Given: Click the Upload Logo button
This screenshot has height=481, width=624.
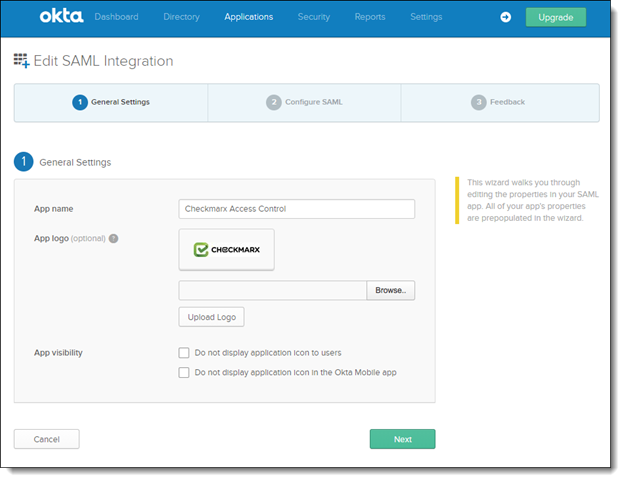Looking at the screenshot, I should pos(211,317).
